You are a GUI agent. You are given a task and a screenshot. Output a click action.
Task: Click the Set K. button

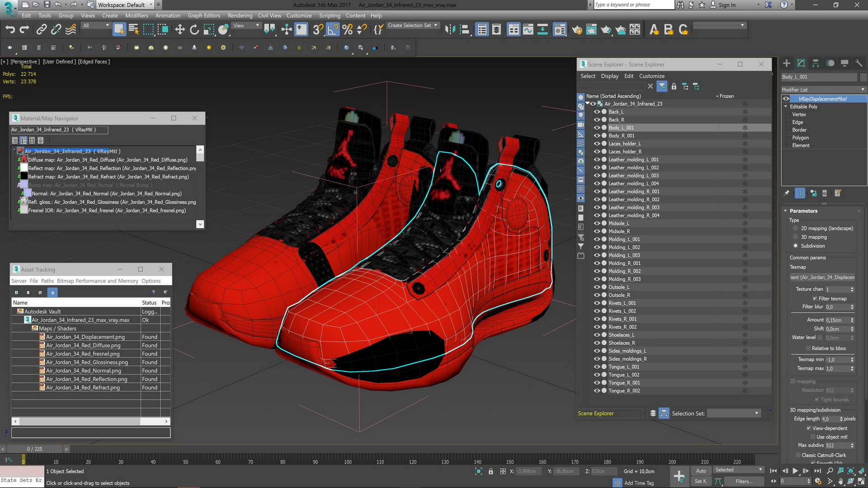(x=701, y=481)
